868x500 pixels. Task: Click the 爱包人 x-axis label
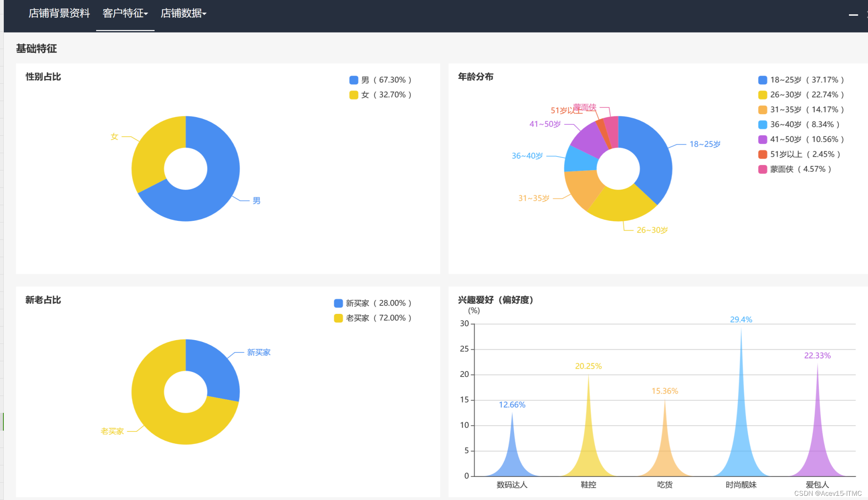click(817, 485)
